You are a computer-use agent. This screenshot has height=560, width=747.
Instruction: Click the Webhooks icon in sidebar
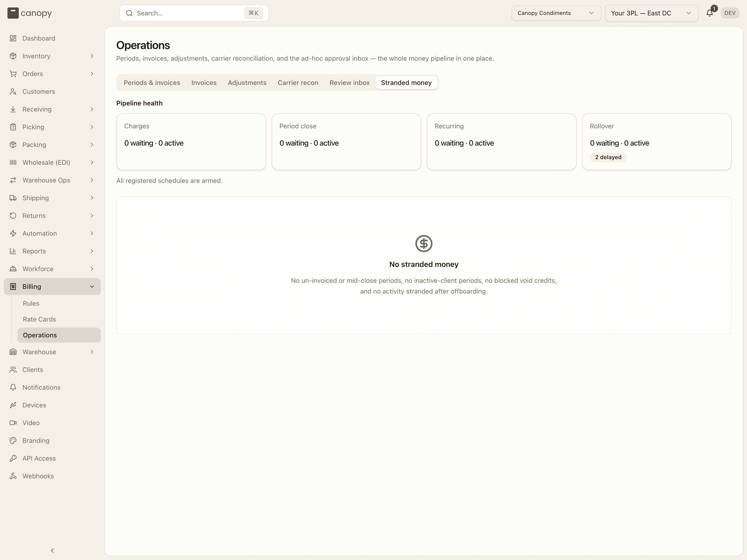coord(13,476)
